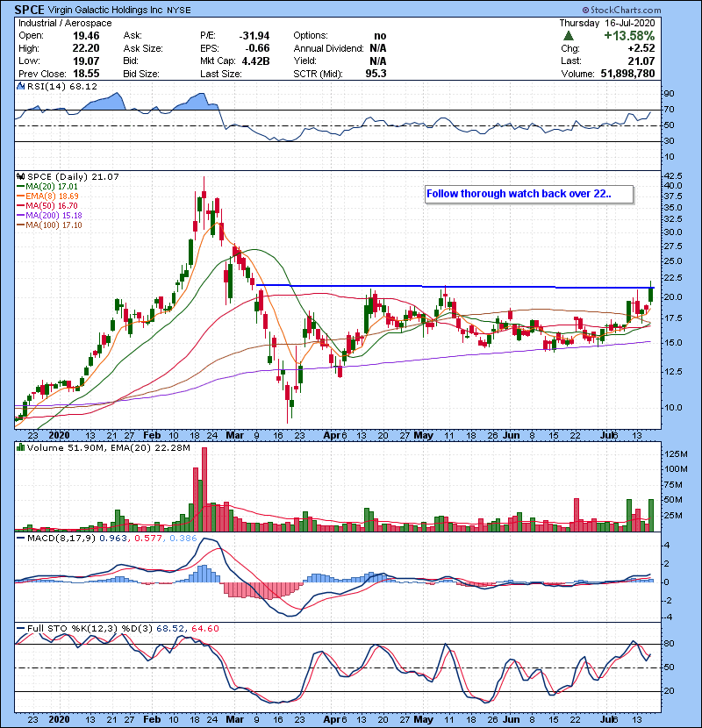
Task: Click the header Volume value 51,898,780
Action: 627,74
